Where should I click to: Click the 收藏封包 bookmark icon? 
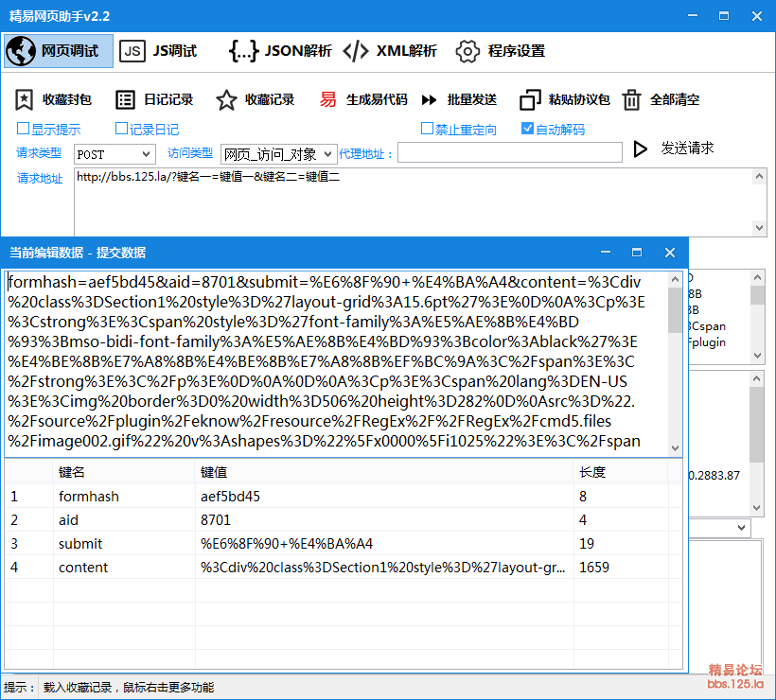[x=25, y=99]
